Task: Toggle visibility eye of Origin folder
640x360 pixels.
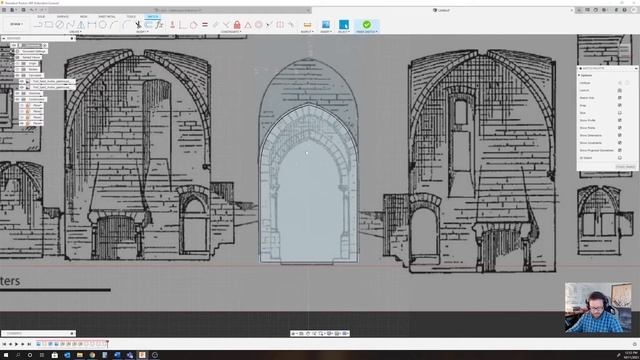Action: click(18, 63)
